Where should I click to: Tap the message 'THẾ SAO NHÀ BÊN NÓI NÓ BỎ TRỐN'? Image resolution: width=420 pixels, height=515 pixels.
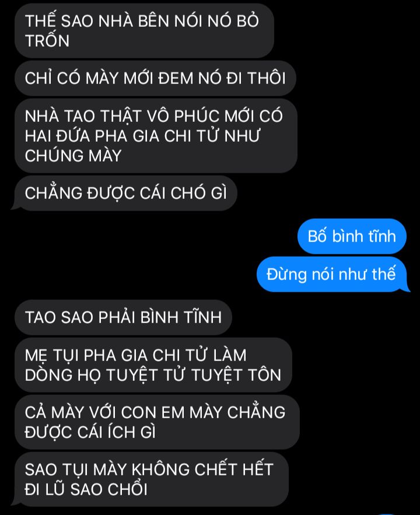(x=144, y=31)
